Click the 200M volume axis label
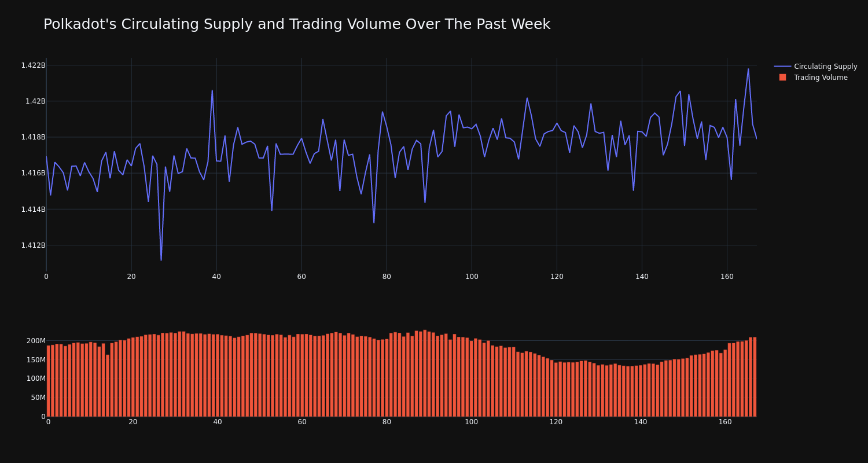 coord(35,341)
